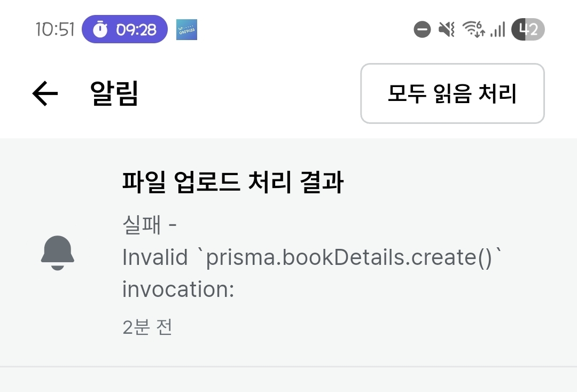Tap the gray bell notification icon

tap(57, 253)
